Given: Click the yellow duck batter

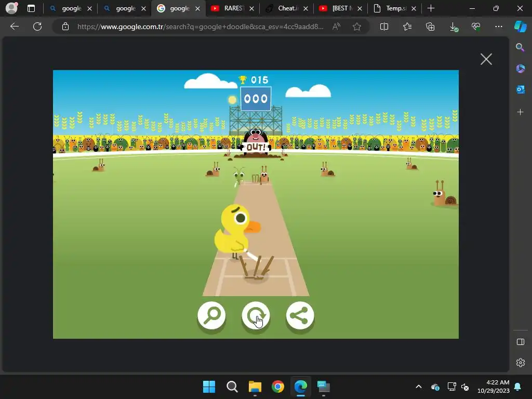Looking at the screenshot, I should 236,232.
